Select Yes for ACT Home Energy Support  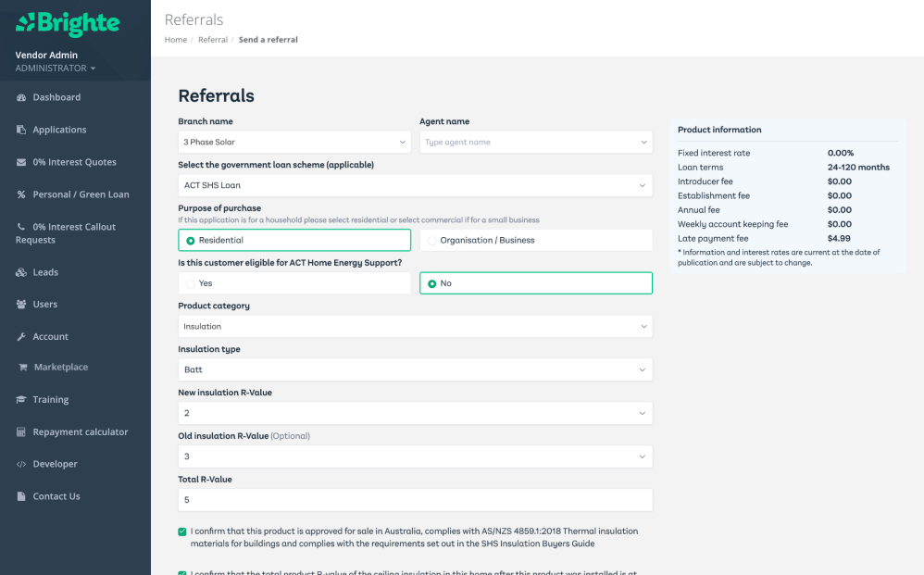(191, 283)
